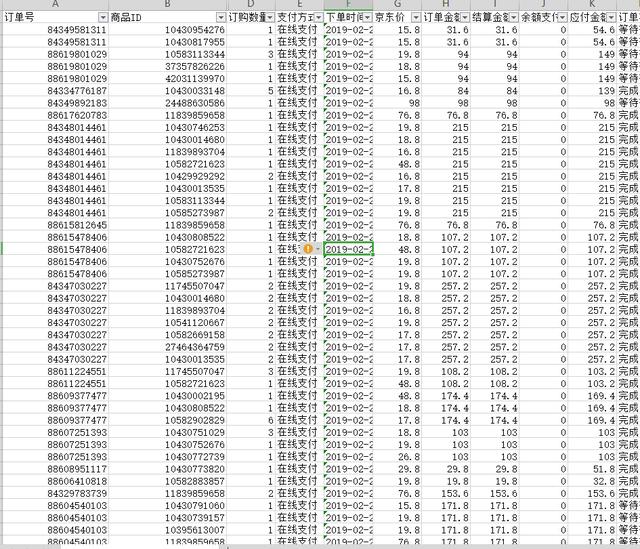The width and height of the screenshot is (640, 549).
Task: Open the 余额支付 filter dropdown
Action: coord(563,18)
